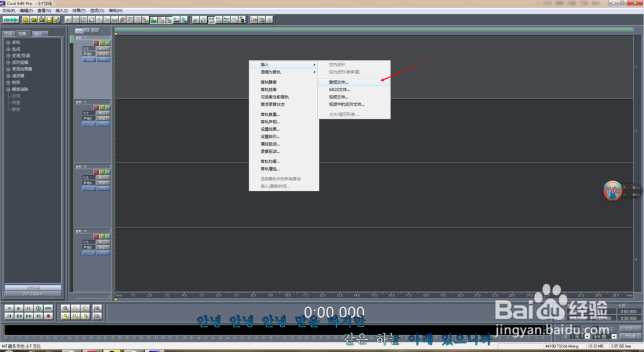
Task: Click the Zoom Out Full icon
Action: (85, 308)
